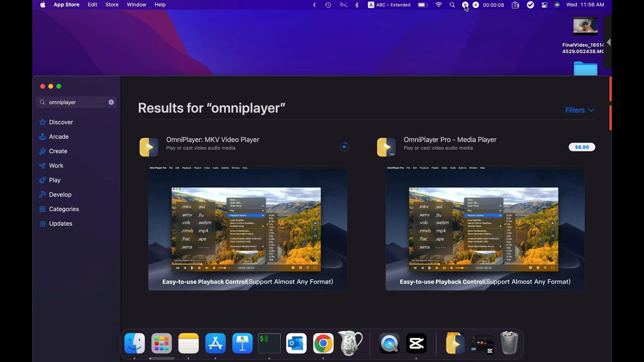View OmniPlayer Pro screenshot preview
Image resolution: width=644 pixels, height=362 pixels.
[485, 228]
